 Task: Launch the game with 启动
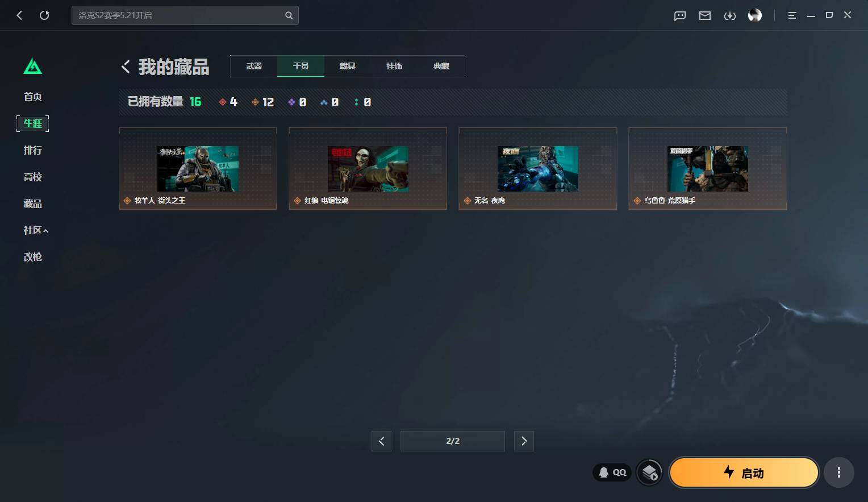pyautogui.click(x=744, y=472)
